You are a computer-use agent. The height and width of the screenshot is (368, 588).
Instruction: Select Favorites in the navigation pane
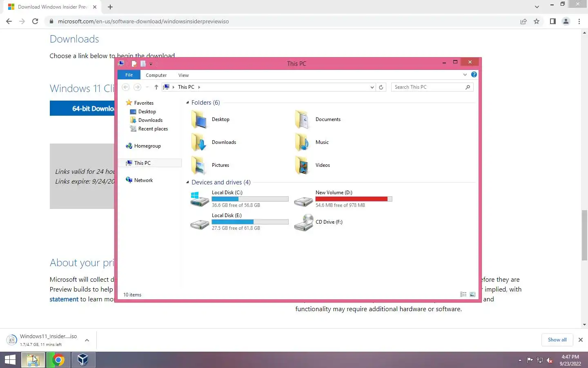point(144,103)
